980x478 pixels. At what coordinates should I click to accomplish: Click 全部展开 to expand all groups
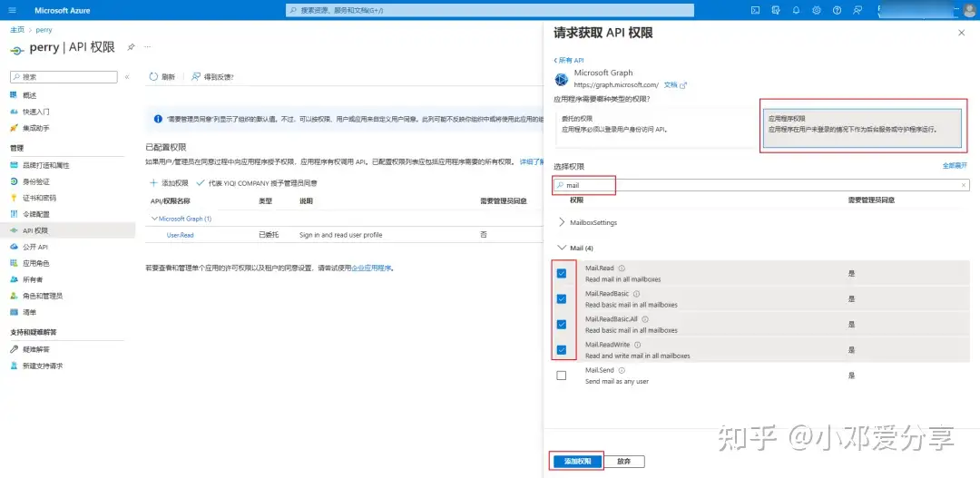(955, 166)
